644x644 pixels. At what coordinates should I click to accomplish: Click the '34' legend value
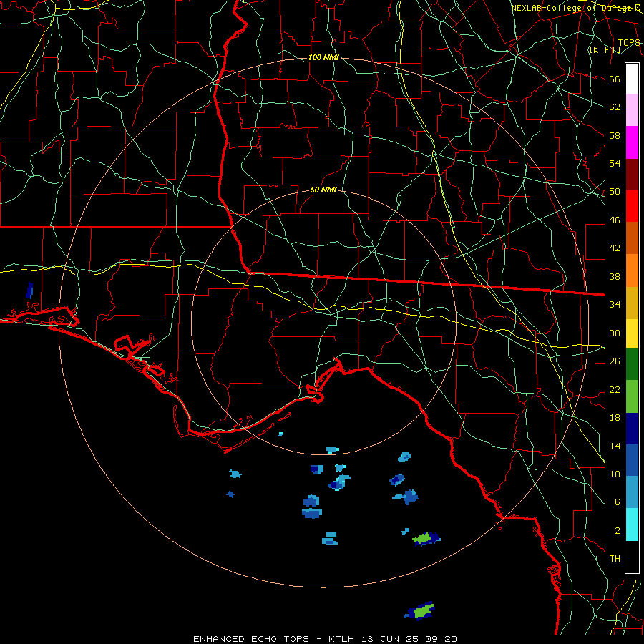point(615,305)
